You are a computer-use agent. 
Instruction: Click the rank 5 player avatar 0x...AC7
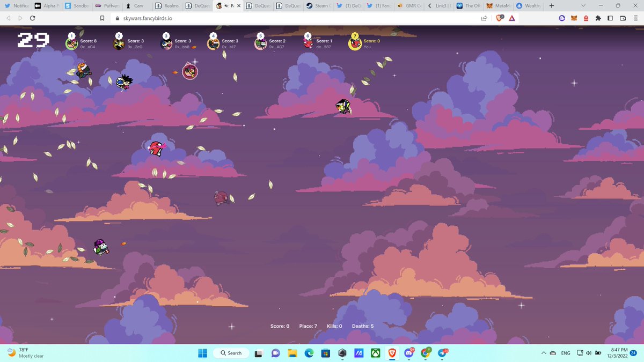[x=260, y=44]
